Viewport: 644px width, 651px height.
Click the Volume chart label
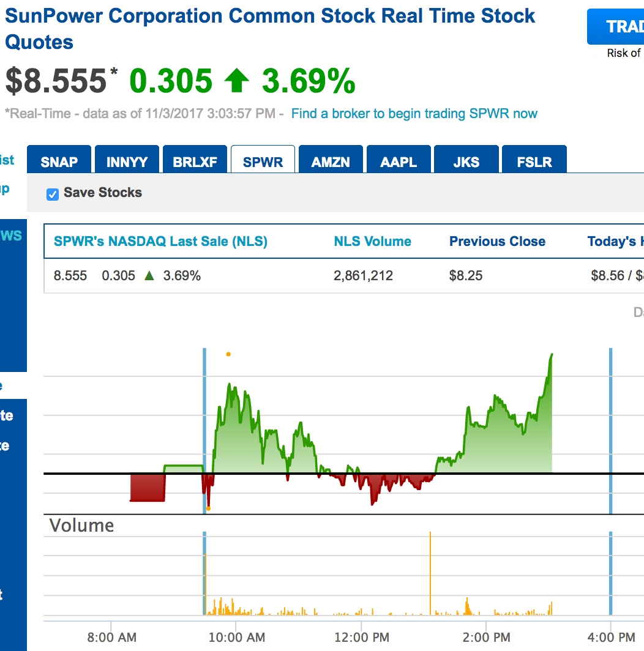coord(81,525)
